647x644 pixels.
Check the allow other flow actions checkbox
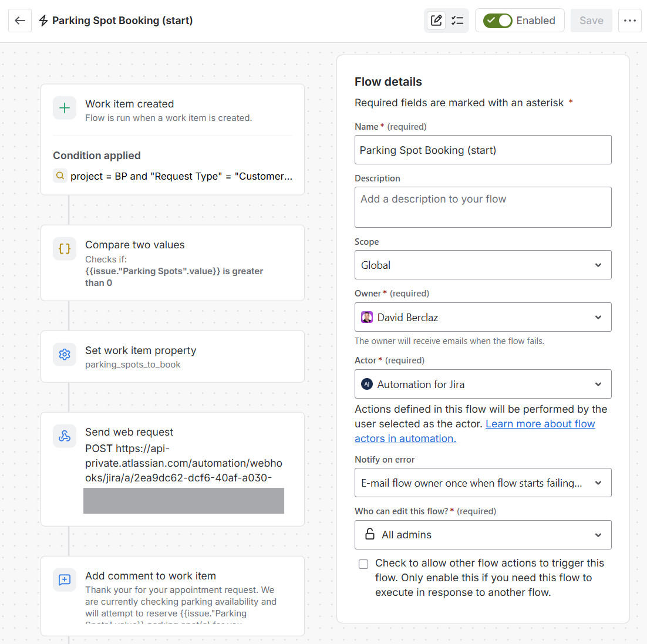pos(363,564)
